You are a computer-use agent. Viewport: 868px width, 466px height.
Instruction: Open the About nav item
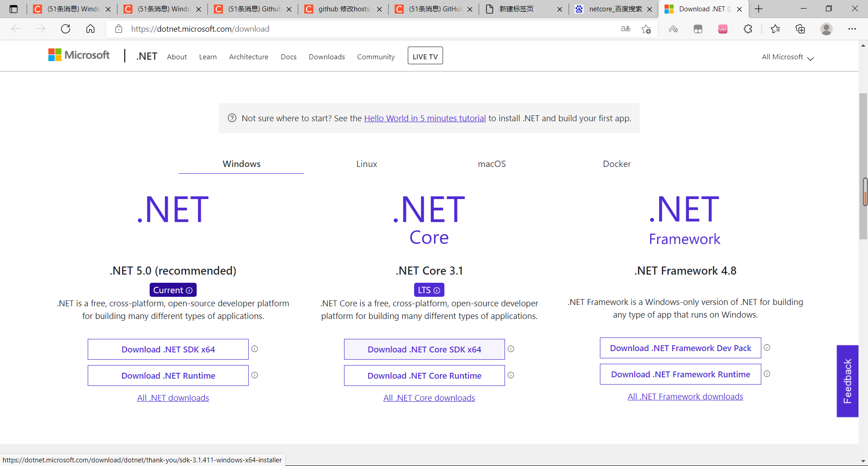pyautogui.click(x=177, y=57)
